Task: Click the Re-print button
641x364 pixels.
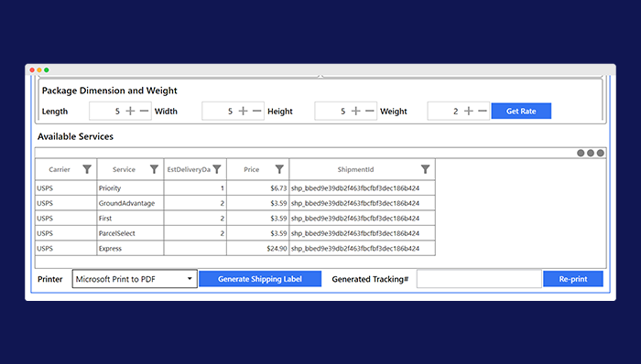Action: pos(573,279)
